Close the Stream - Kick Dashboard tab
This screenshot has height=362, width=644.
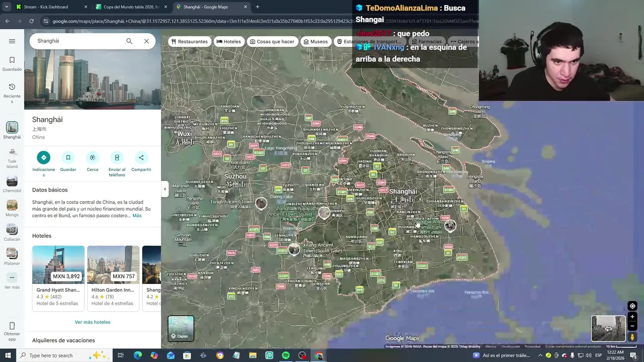[86, 7]
